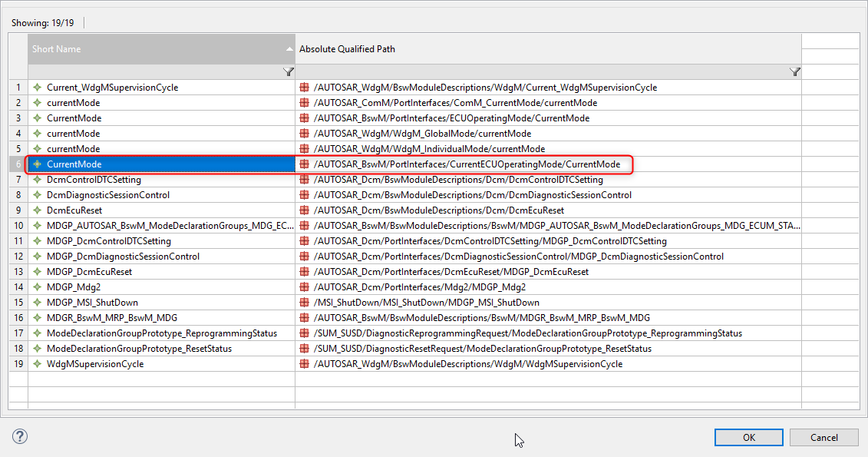Select MDGP_Mdg2 short name

74,287
